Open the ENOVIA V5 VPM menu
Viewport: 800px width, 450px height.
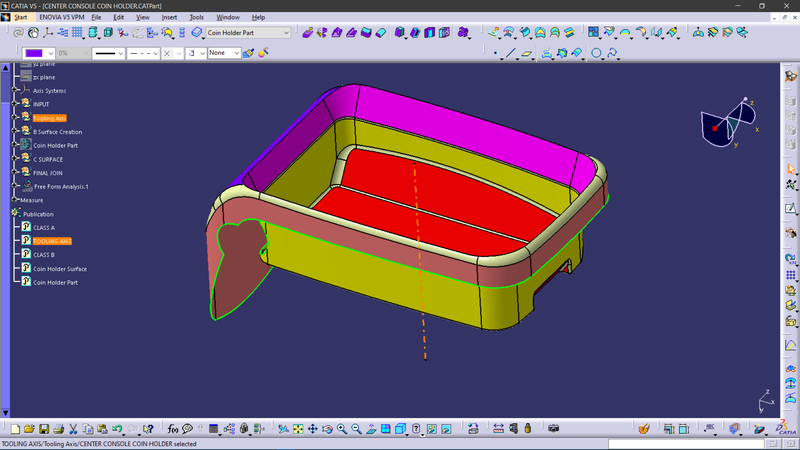click(62, 17)
